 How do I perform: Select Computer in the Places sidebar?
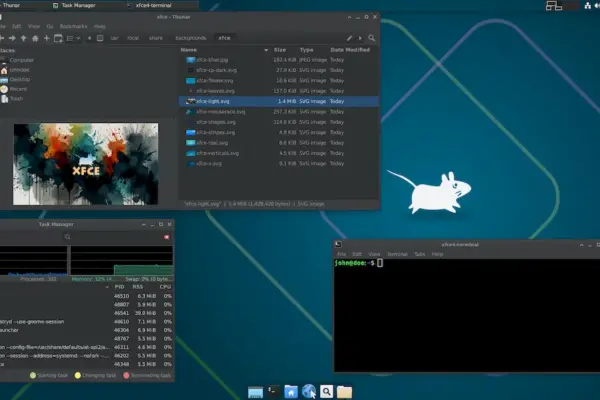tap(22, 60)
